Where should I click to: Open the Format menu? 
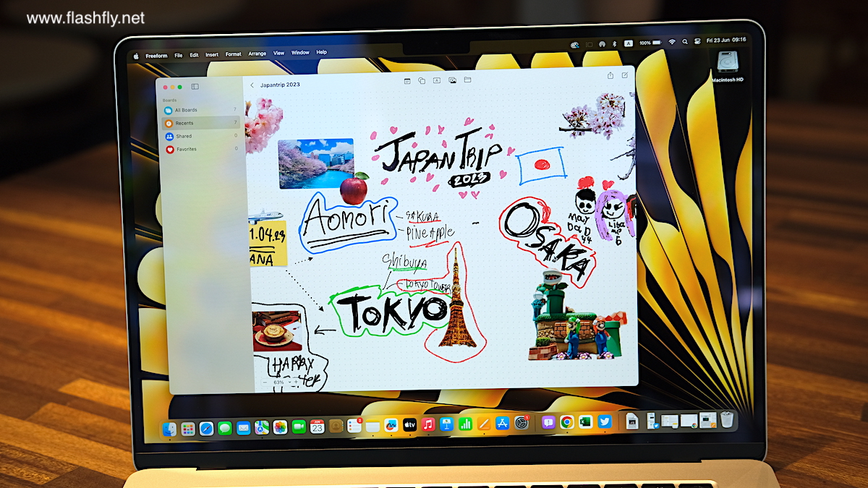[x=233, y=54]
